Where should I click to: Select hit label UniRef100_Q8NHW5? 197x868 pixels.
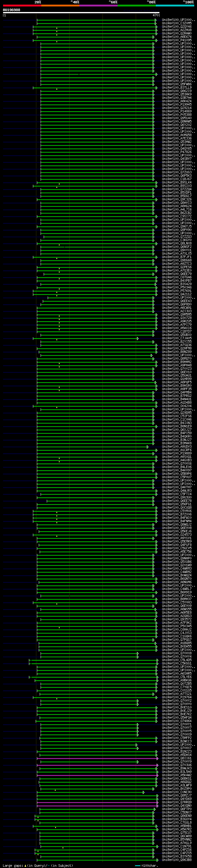177,121
